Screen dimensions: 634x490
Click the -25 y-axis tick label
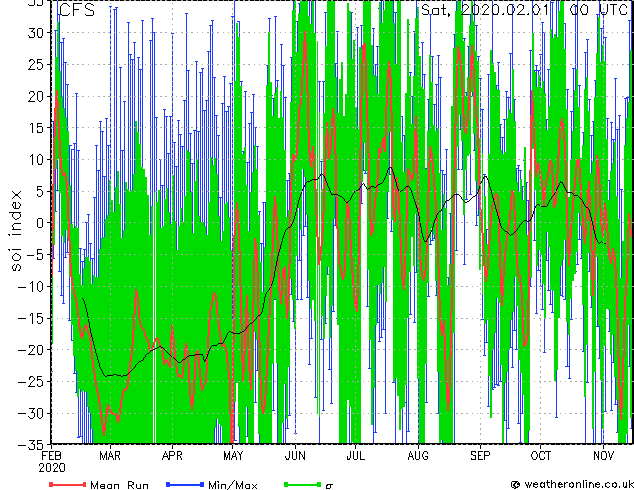(x=28, y=382)
